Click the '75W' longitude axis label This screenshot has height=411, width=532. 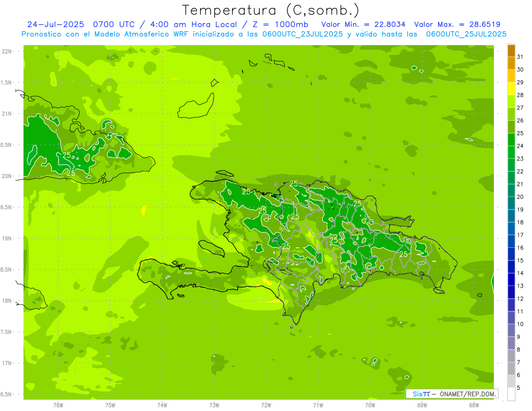tap(110, 405)
